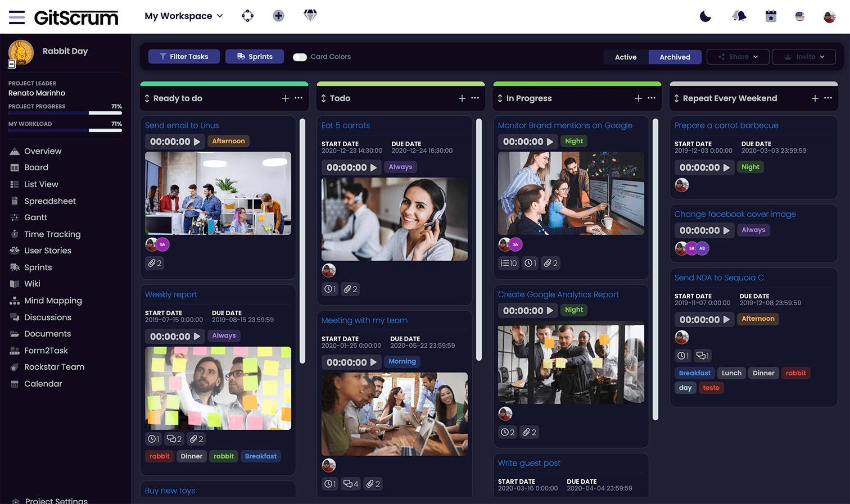The width and height of the screenshot is (850, 504).
Task: Switch board filter to Active tasks
Action: [x=626, y=57]
